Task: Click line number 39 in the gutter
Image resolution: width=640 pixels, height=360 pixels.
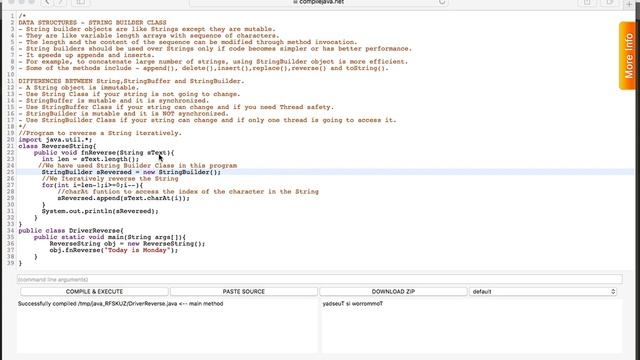Action: tap(11, 263)
